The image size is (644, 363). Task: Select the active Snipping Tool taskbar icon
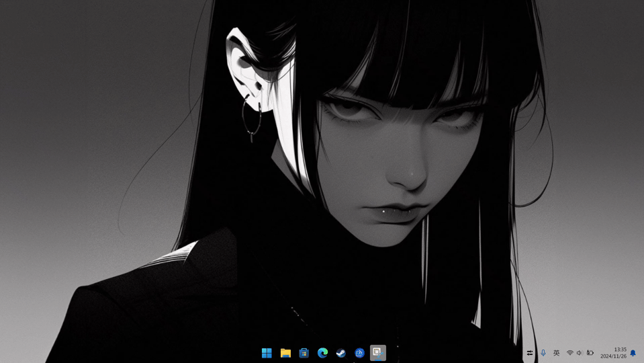click(x=378, y=353)
